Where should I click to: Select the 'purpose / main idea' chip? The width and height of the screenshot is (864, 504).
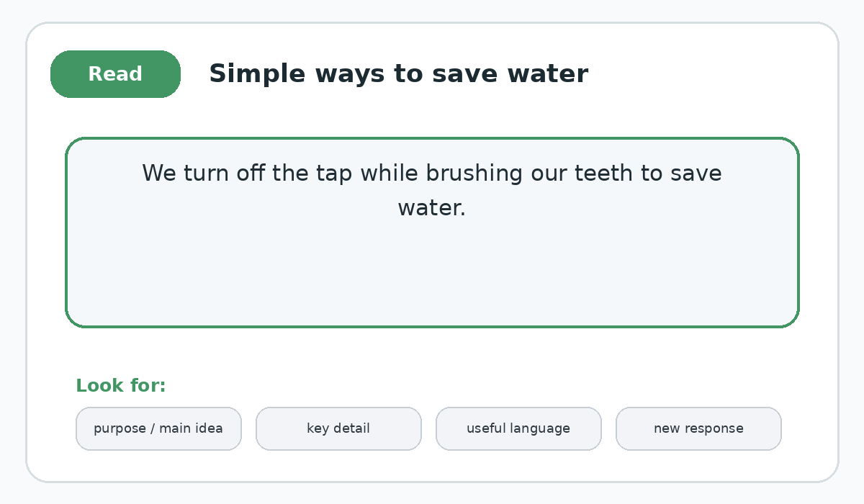158,428
